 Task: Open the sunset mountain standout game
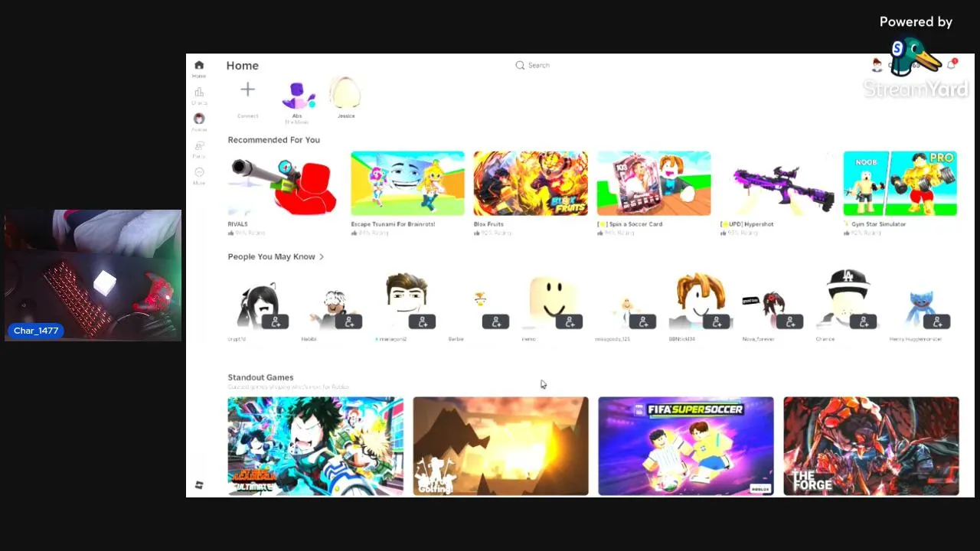pos(501,446)
